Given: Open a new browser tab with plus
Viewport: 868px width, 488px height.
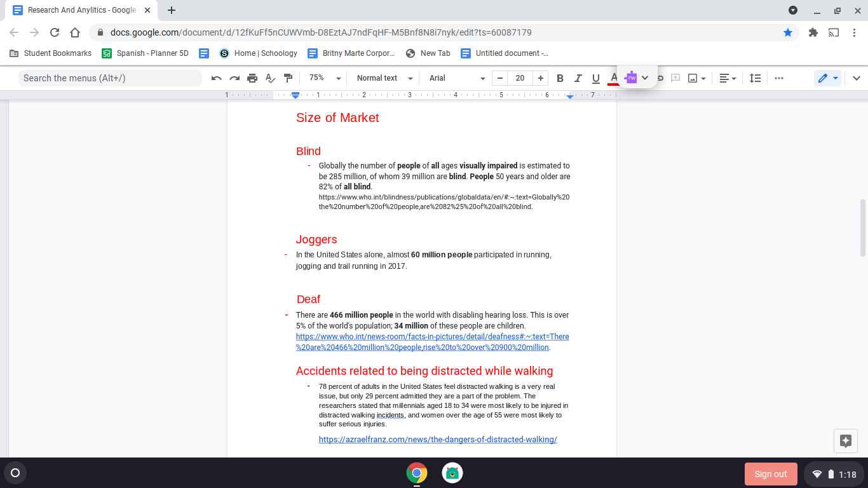Looking at the screenshot, I should point(172,10).
